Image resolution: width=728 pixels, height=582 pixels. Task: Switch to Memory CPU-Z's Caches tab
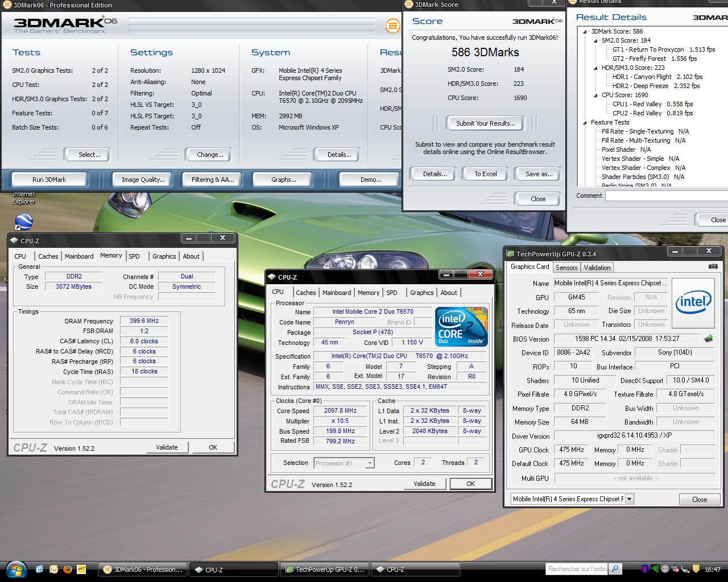point(48,256)
